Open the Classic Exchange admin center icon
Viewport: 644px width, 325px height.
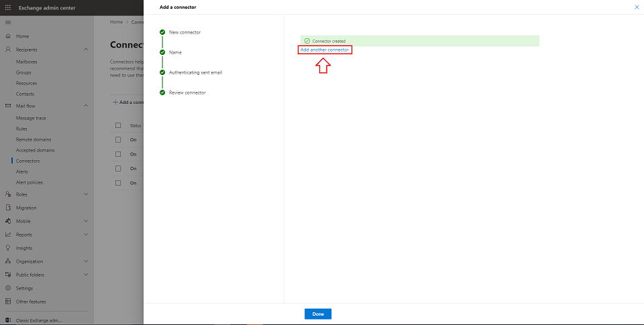coord(8,320)
